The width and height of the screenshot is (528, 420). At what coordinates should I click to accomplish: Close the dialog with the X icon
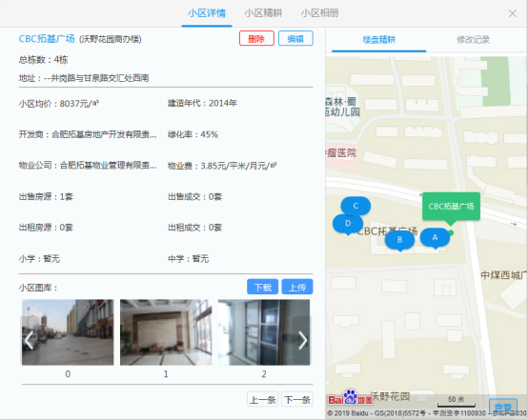(513, 13)
